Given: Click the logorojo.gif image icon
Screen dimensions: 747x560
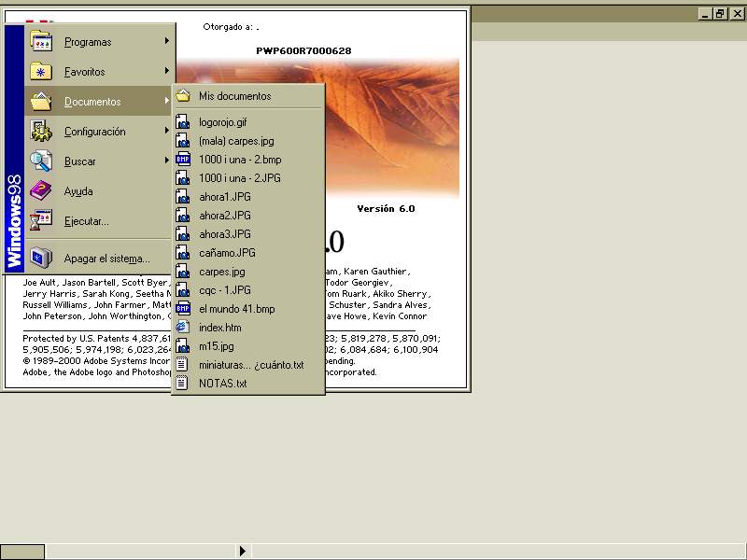Looking at the screenshot, I should click(x=183, y=122).
